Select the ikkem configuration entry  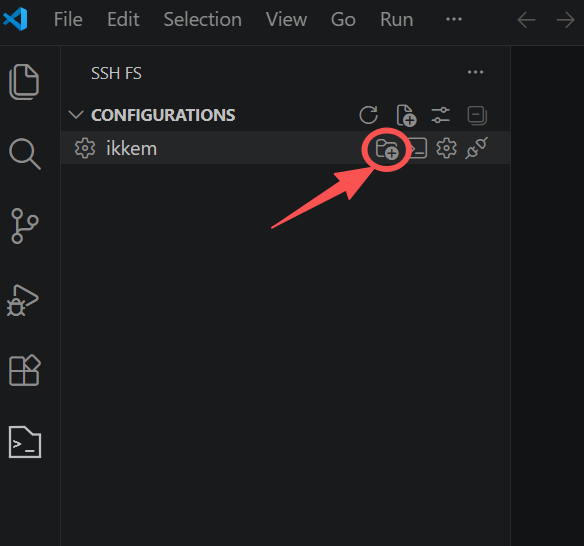(285, 148)
